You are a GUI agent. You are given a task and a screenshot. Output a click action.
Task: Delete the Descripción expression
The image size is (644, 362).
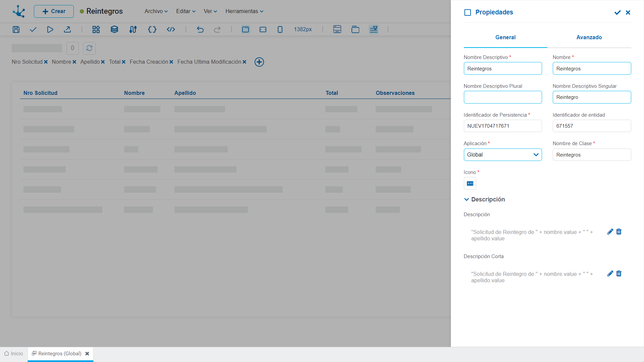pos(619,232)
